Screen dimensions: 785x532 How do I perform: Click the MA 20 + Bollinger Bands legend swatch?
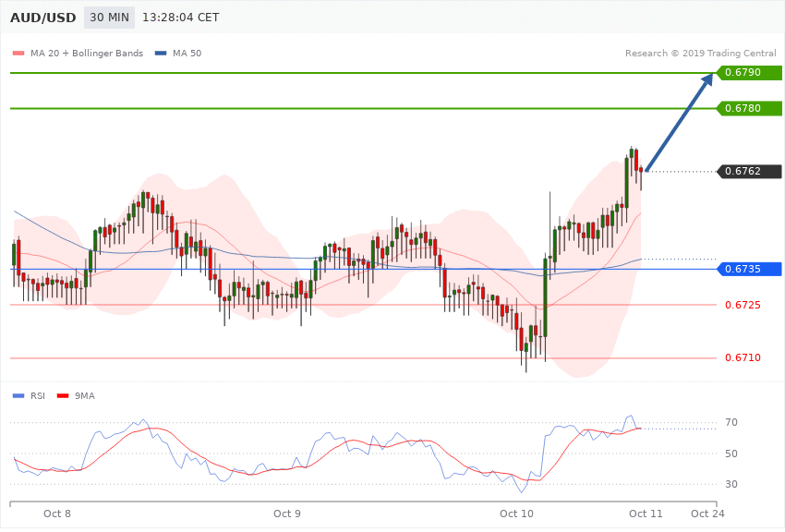pyautogui.click(x=18, y=53)
